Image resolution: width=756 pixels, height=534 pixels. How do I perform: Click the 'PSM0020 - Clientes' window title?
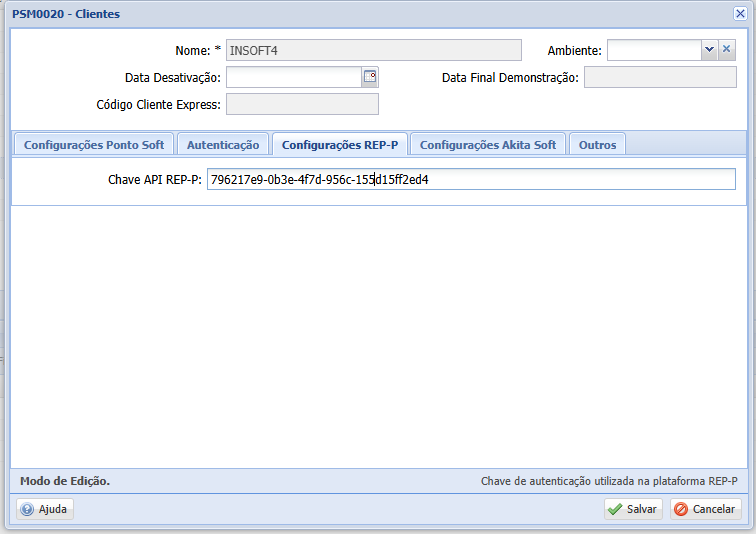click(66, 14)
